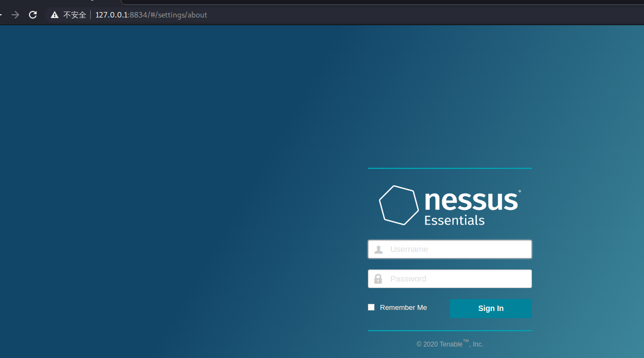Image resolution: width=644 pixels, height=358 pixels.
Task: Reload the page with refresh icon
Action: (x=33, y=15)
